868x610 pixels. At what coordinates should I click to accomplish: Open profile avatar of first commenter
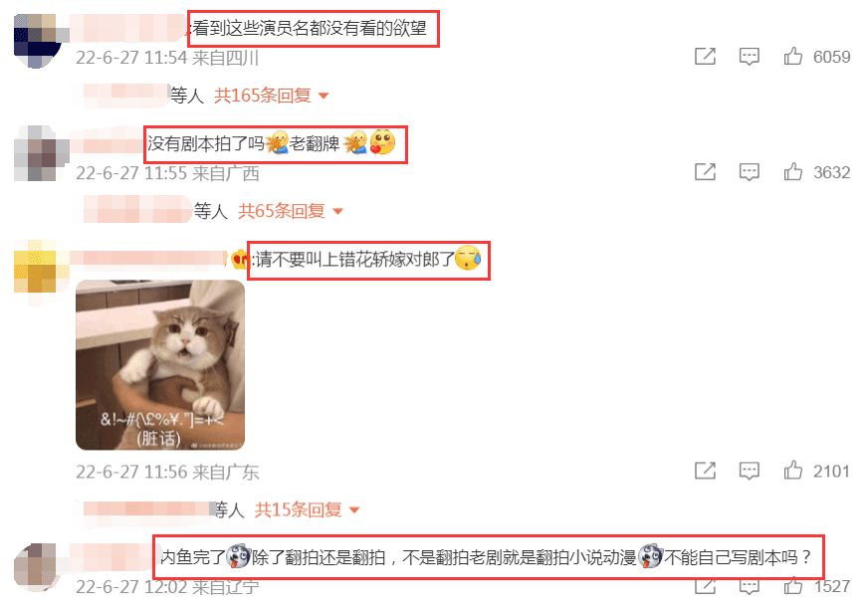pos(38,41)
